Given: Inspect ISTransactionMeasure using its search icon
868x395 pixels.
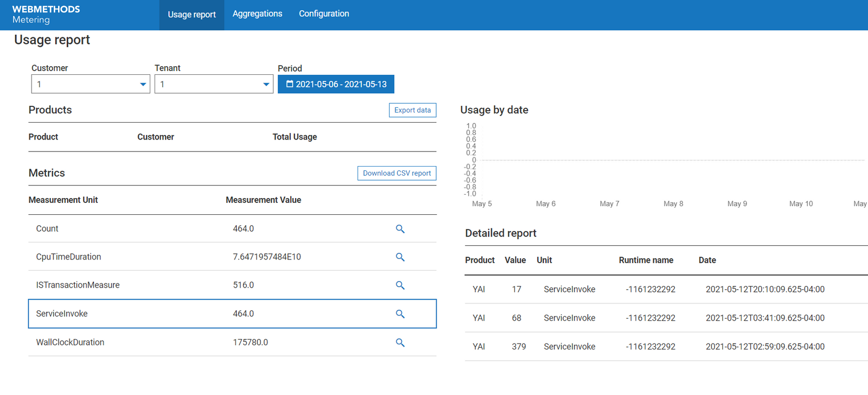Looking at the screenshot, I should 400,285.
